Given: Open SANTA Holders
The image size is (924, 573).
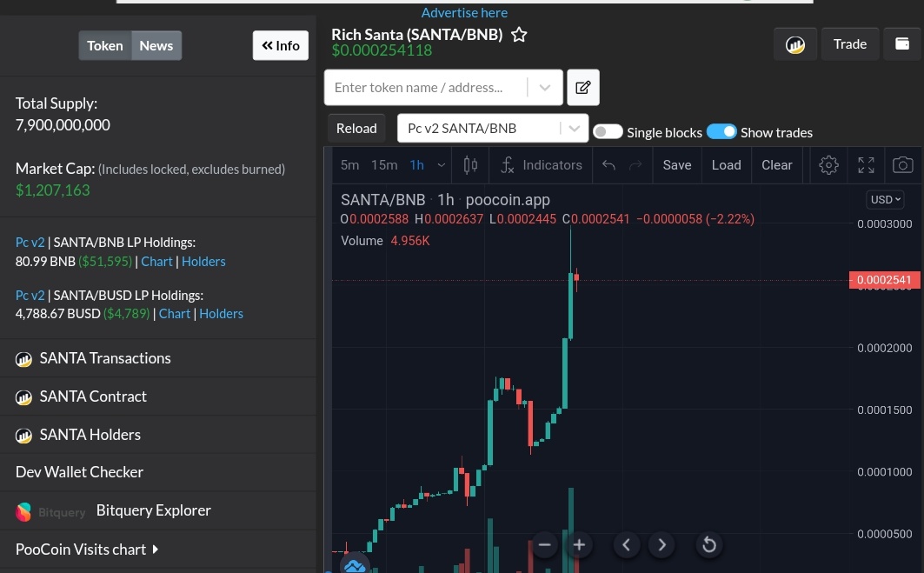Looking at the screenshot, I should pyautogui.click(x=90, y=435).
